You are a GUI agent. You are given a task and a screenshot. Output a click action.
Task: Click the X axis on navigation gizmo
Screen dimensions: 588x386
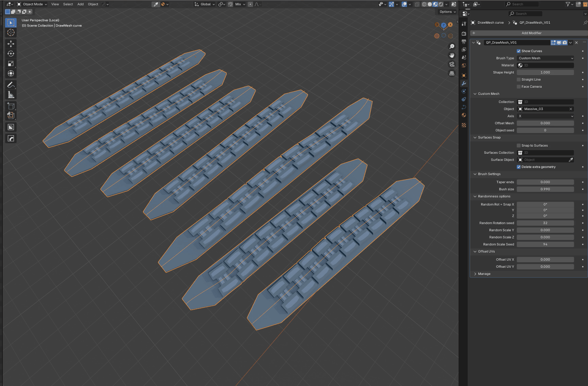click(450, 25)
